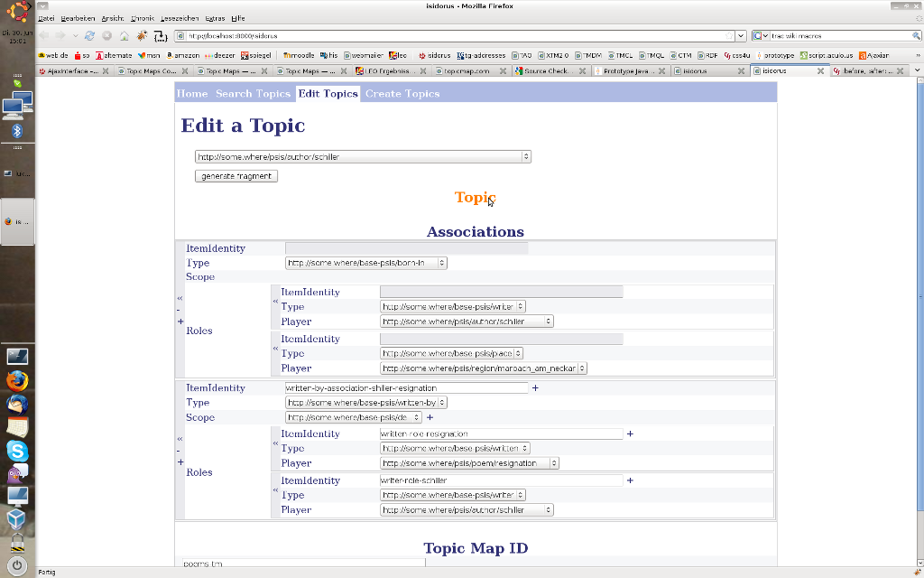Image resolution: width=924 pixels, height=578 pixels.
Task: Open the Lesezeichen menu
Action: pyautogui.click(x=180, y=18)
